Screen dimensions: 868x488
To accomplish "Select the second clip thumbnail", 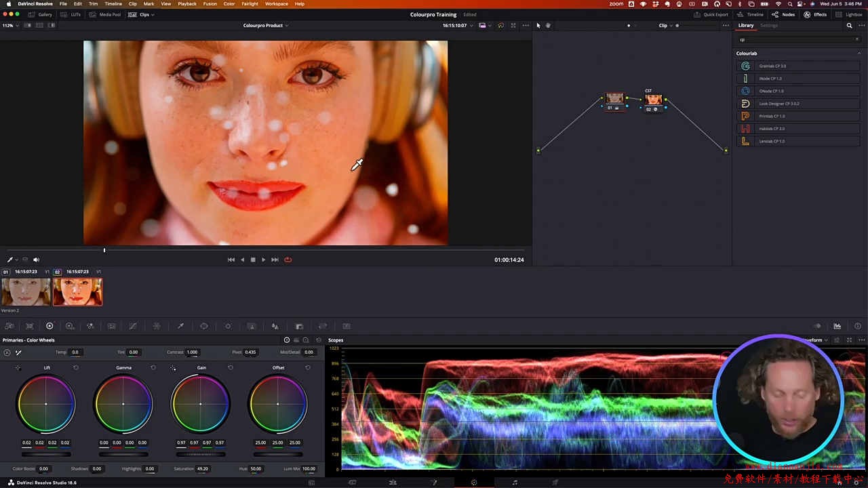I will click(x=78, y=292).
